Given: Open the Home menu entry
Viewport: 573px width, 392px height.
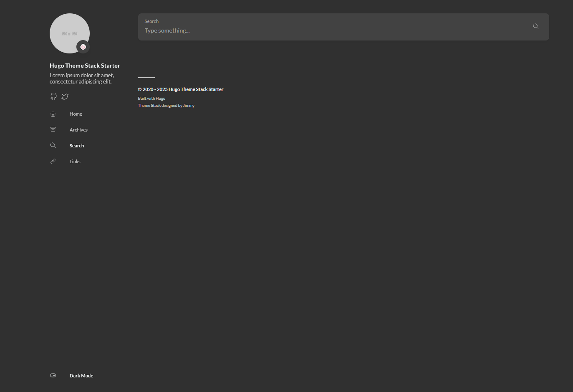Looking at the screenshot, I should point(76,114).
